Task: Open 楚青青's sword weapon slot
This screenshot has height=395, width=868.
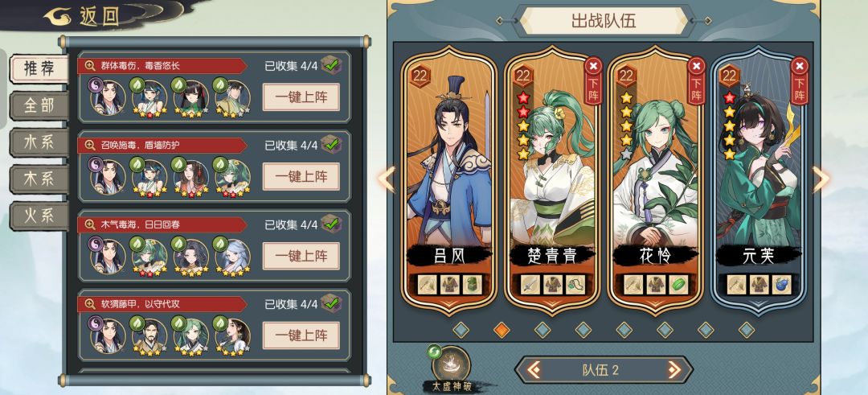Action: pos(530,284)
